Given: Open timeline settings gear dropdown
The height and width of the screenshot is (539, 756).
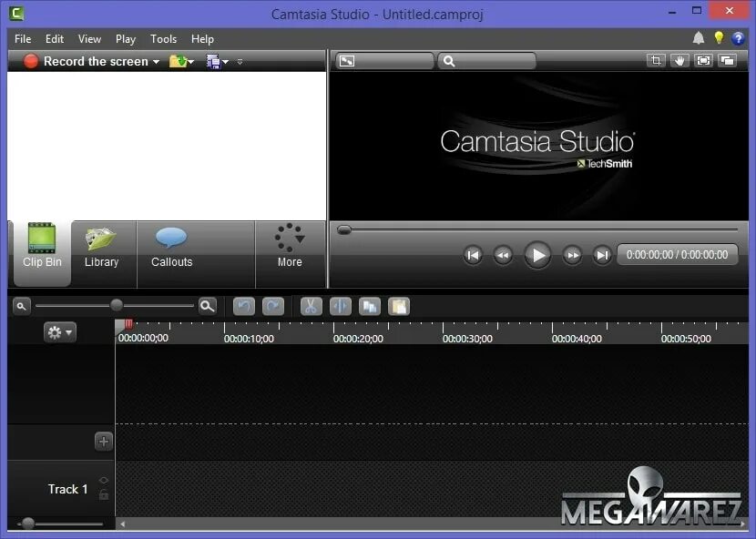Looking at the screenshot, I should tap(60, 332).
